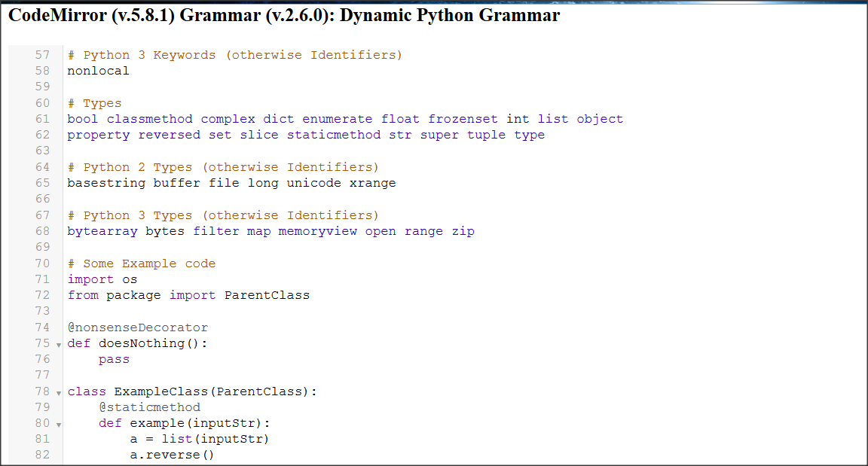The height and width of the screenshot is (466, 868).
Task: Click the 'object' keyword on line 61
Action: [600, 120]
